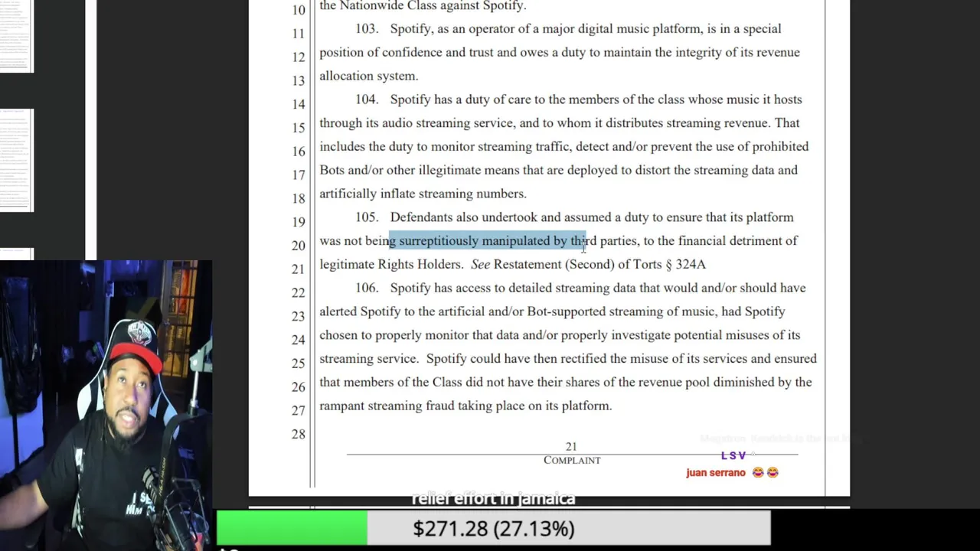The width and height of the screenshot is (980, 551).
Task: Click line number "19" in the margin
Action: (298, 222)
